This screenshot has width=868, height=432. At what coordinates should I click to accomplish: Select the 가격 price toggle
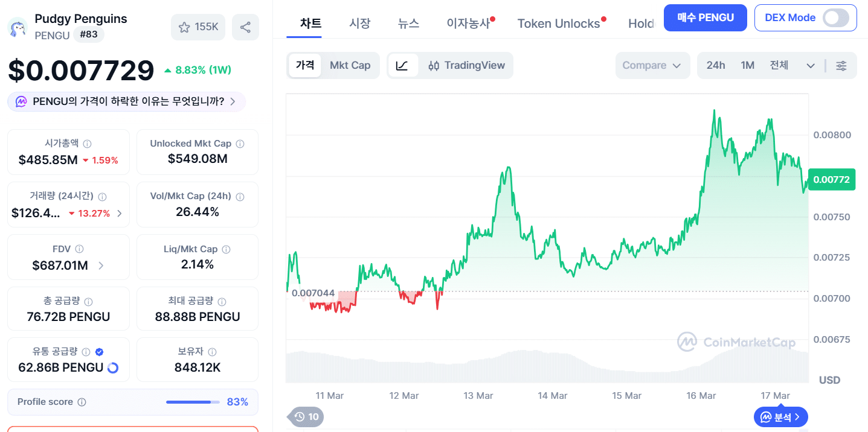[x=305, y=65]
